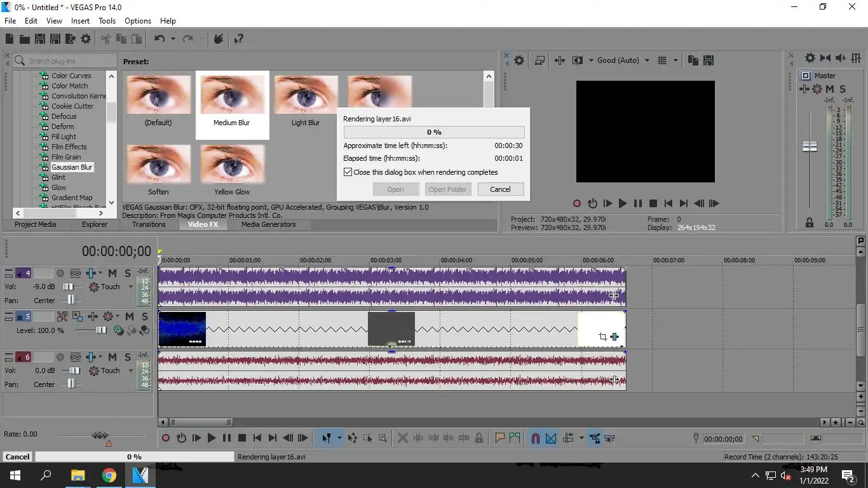Click Stop in the timeline transport bar
The image size is (868, 488).
click(x=242, y=438)
